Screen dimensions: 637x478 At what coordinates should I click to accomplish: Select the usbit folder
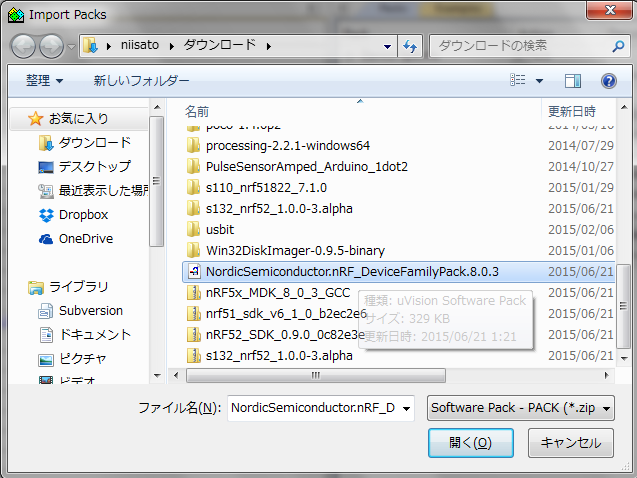pyautogui.click(x=220, y=230)
